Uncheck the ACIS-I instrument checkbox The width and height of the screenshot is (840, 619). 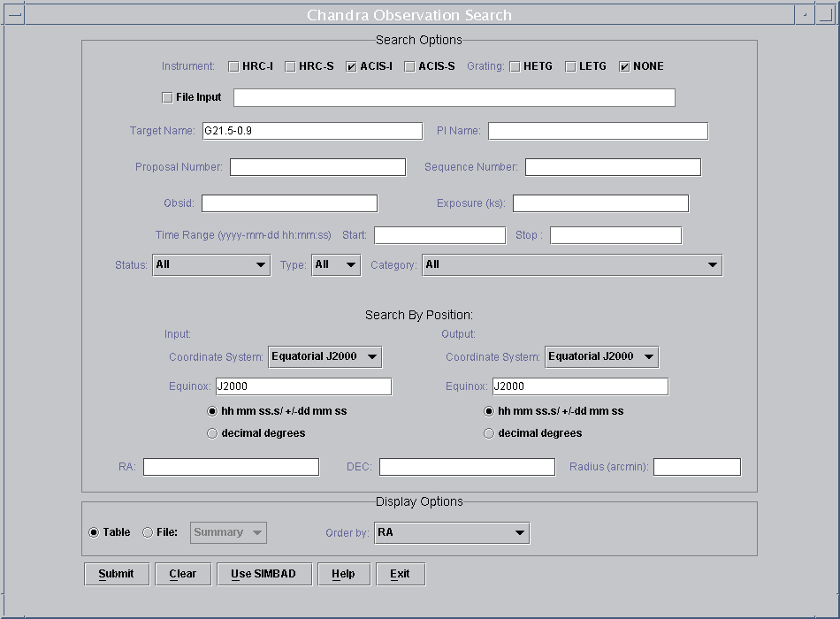[351, 66]
